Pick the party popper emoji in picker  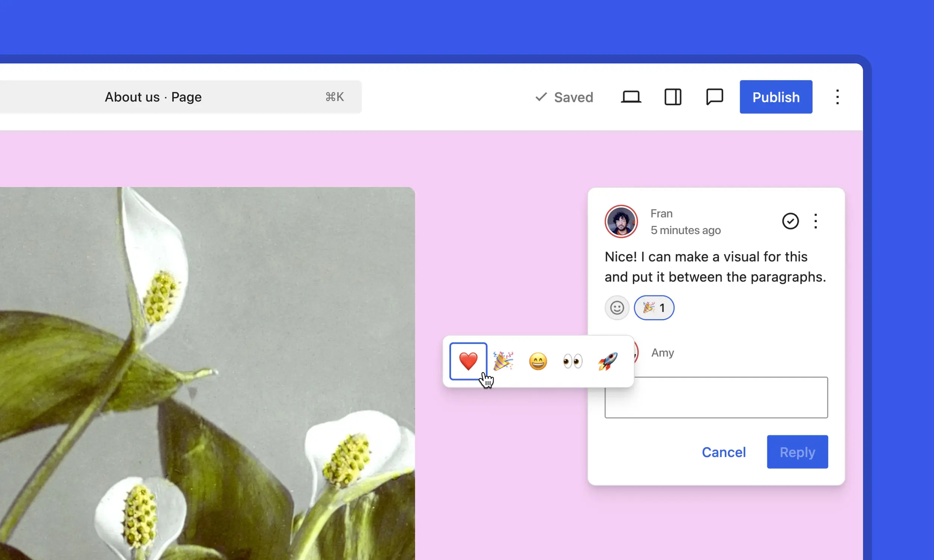(503, 361)
